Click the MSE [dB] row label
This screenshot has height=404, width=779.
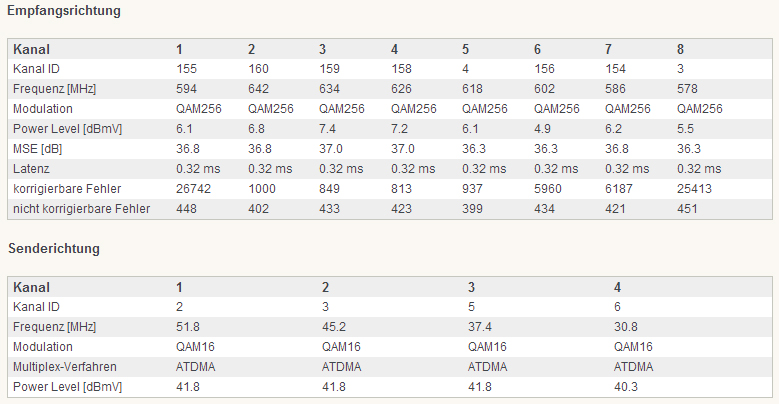(x=37, y=149)
